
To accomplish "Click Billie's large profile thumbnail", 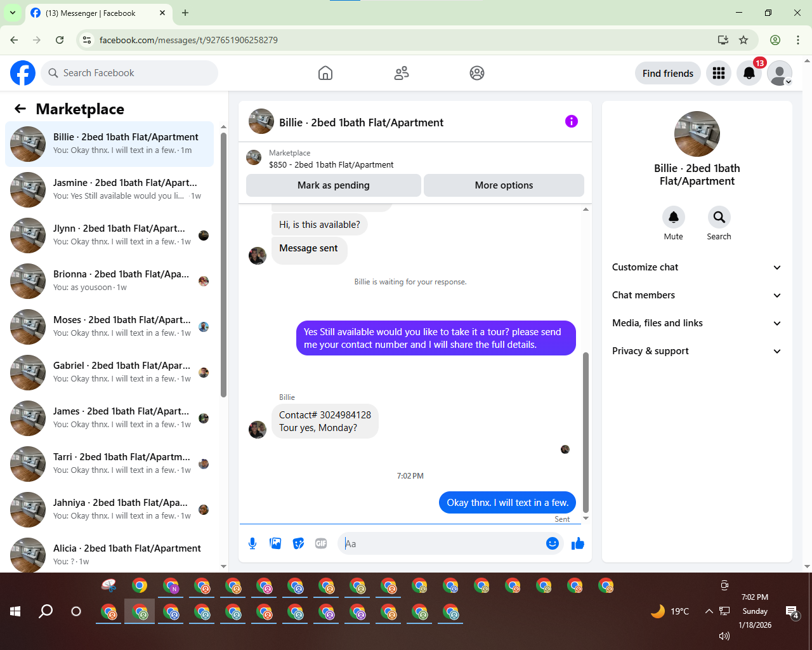I will 697,134.
